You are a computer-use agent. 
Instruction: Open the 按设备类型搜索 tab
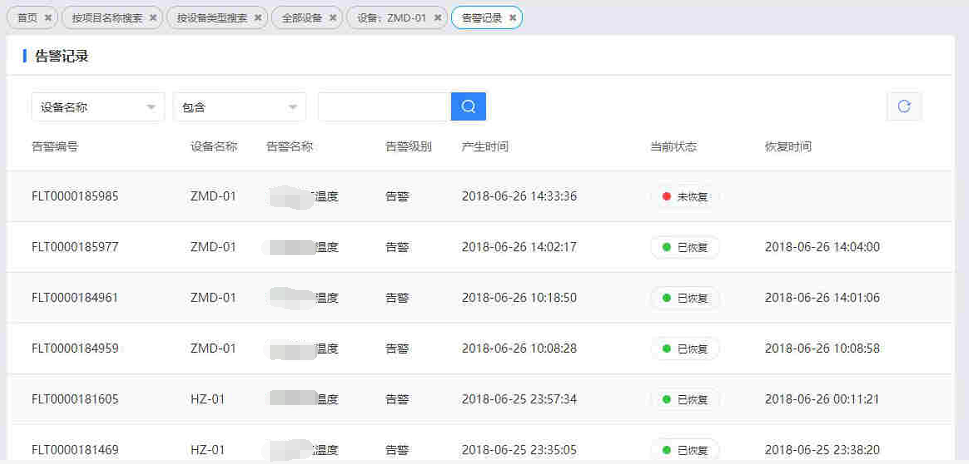point(211,18)
